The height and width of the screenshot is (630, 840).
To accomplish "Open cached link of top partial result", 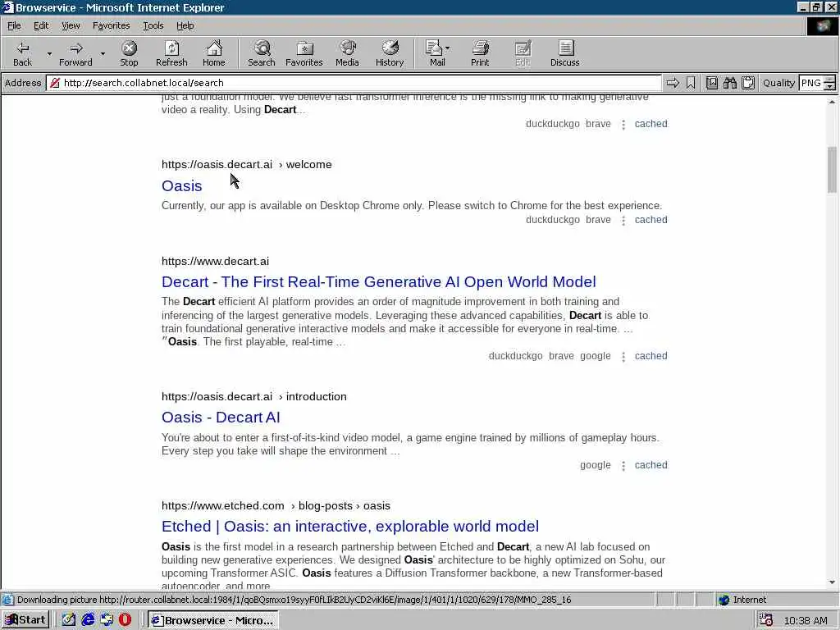I will (651, 124).
